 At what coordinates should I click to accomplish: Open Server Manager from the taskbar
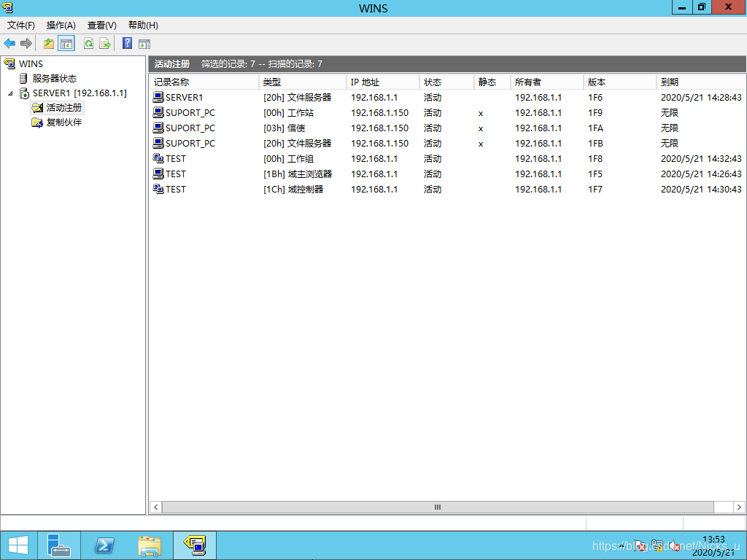click(59, 545)
